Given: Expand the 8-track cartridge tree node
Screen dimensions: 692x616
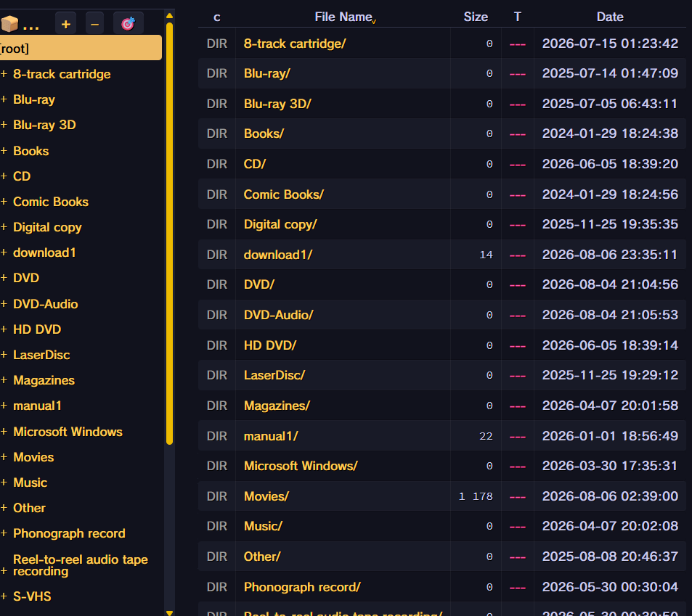Looking at the screenshot, I should [4, 73].
